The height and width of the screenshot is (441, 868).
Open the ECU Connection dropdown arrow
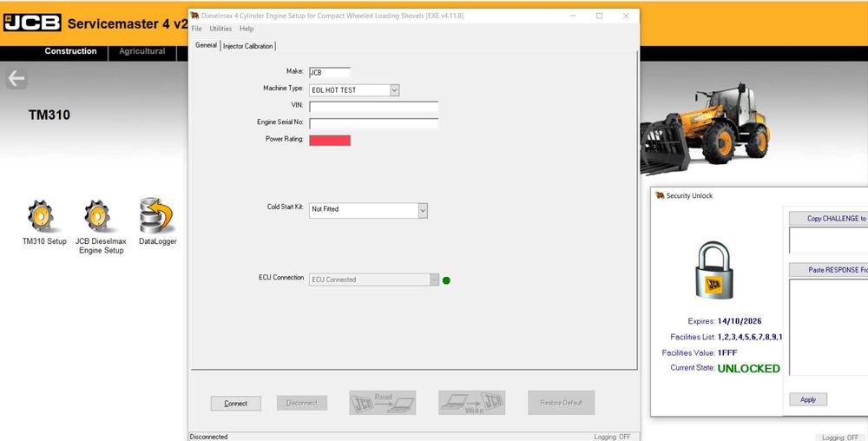click(x=434, y=280)
